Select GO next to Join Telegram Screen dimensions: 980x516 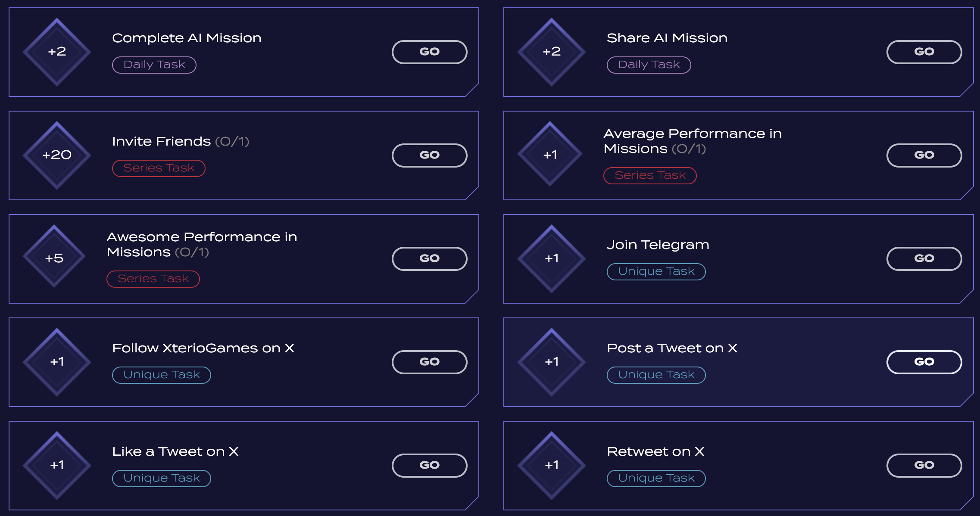click(924, 258)
